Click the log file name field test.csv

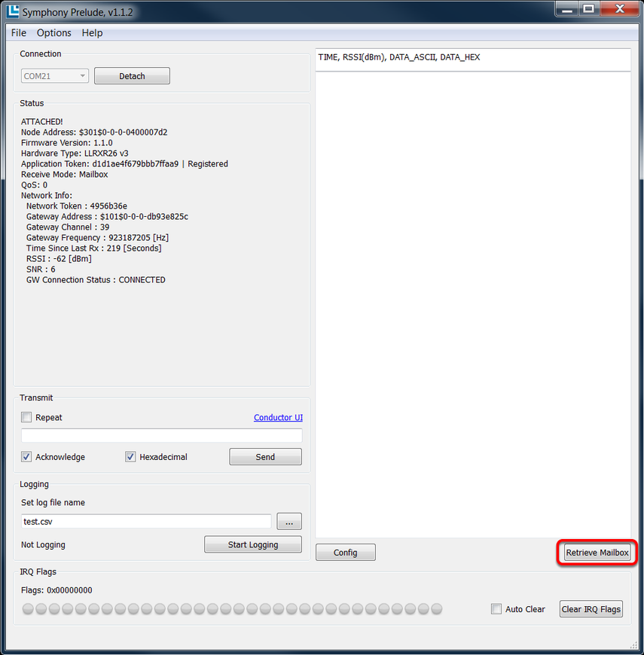pyautogui.click(x=146, y=521)
